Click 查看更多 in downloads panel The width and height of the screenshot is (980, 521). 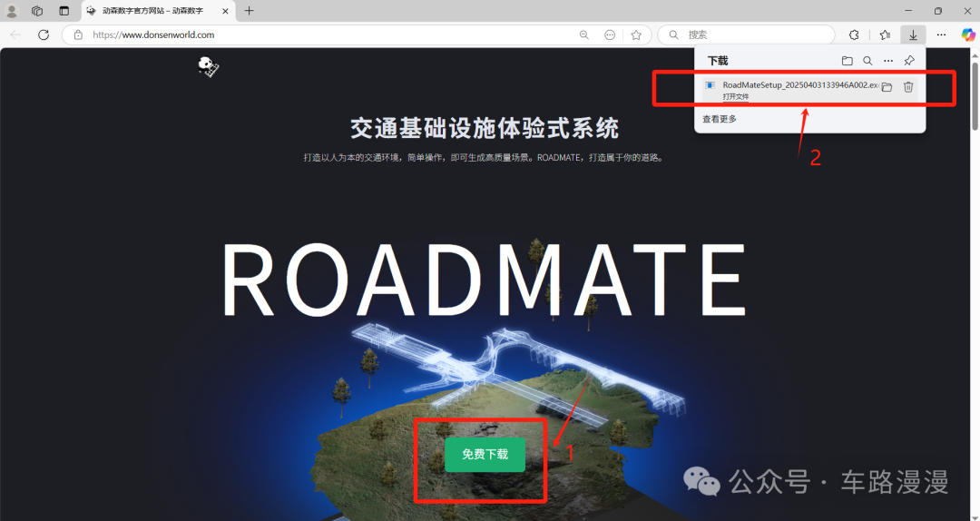click(x=720, y=119)
